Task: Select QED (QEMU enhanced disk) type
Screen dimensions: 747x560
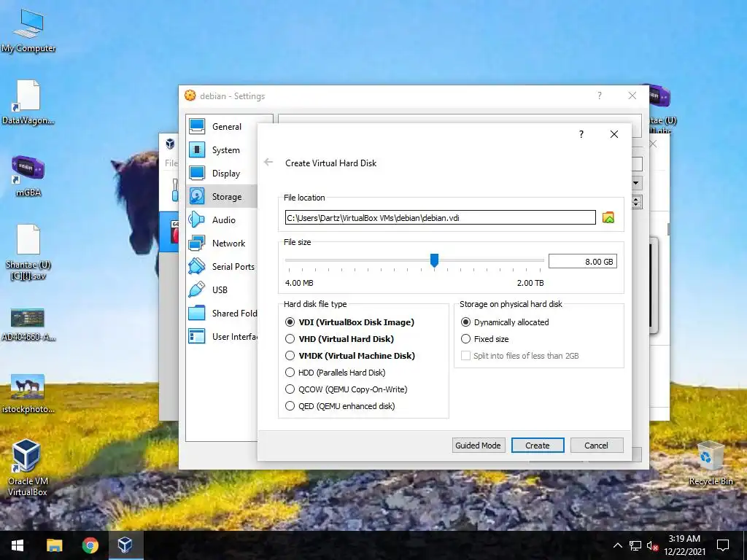Action: (x=340, y=406)
